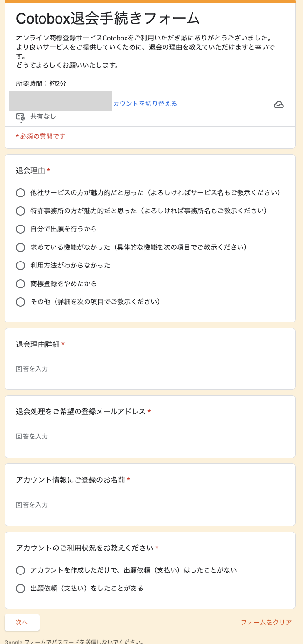The height and width of the screenshot is (644, 303).
Task: Click フォームをクリア link
Action: 266,623
